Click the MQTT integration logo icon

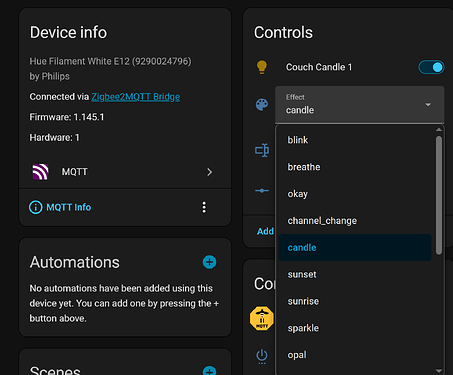pyautogui.click(x=40, y=172)
